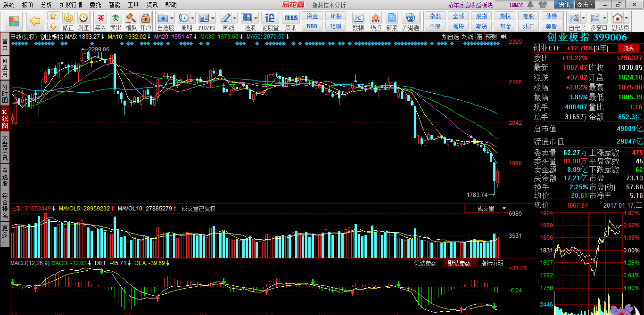Click the colorful four-square home icon
644x315 pixels.
[14, 21]
